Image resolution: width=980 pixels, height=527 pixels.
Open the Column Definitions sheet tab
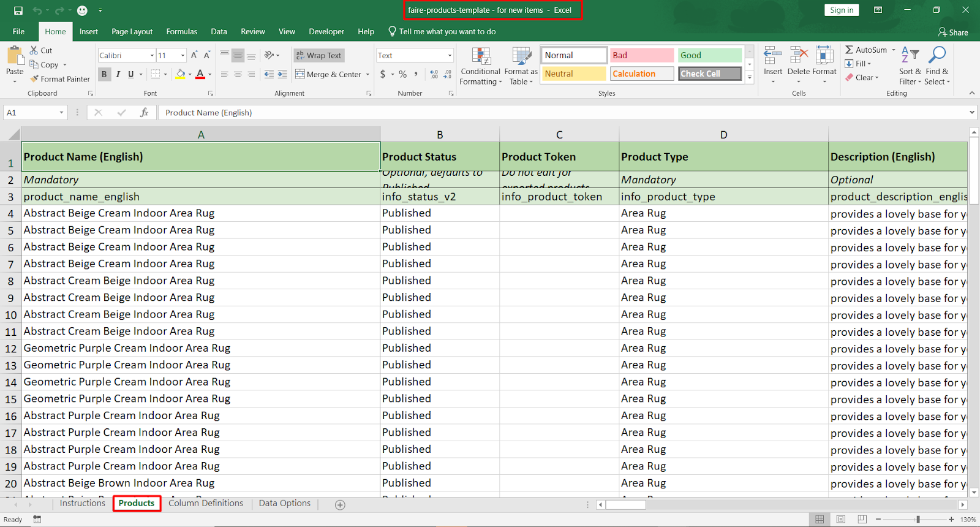(206, 503)
